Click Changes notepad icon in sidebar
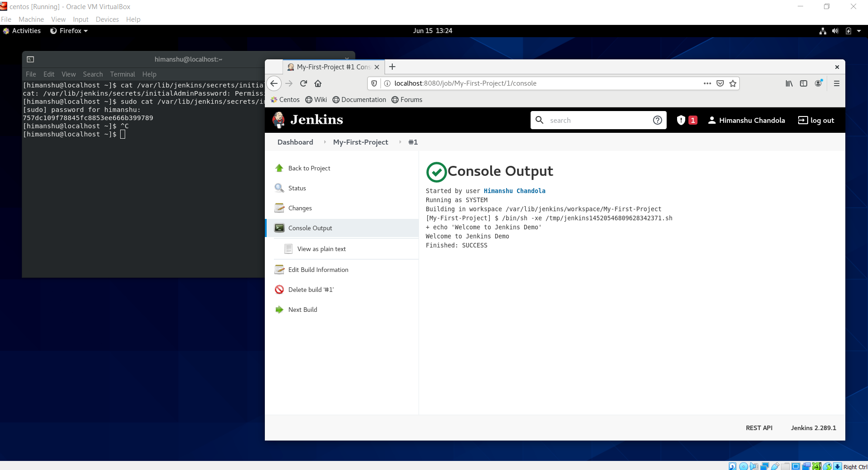 point(279,208)
